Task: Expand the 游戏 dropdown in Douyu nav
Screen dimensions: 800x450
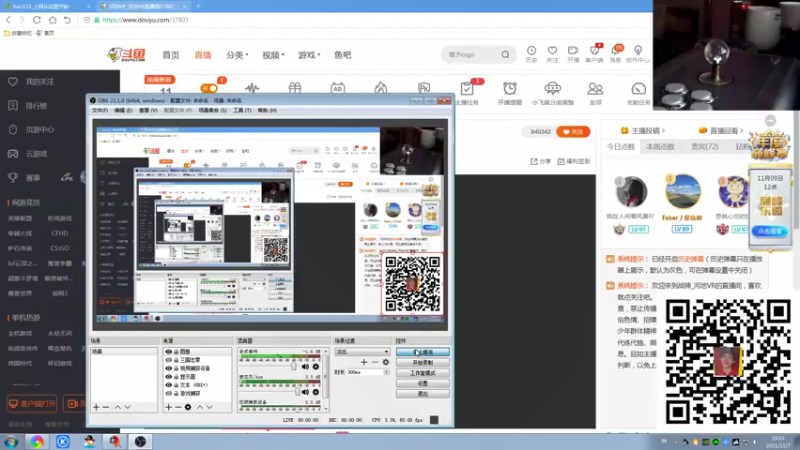Action: tap(309, 55)
